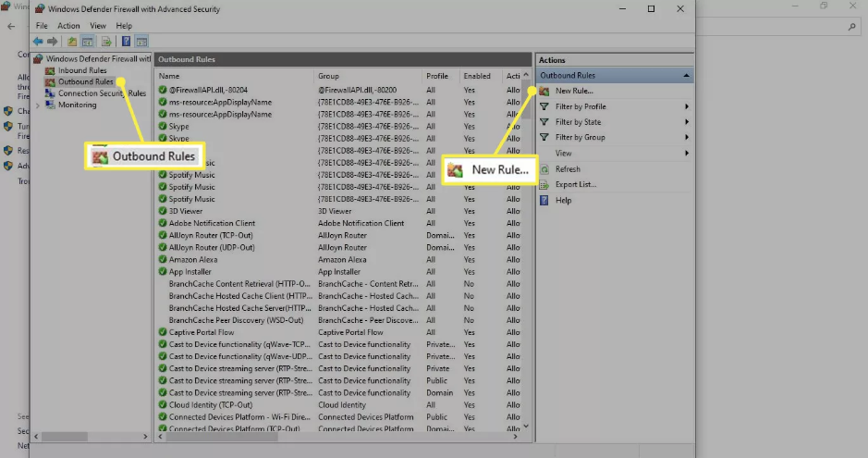
Task: Select Connection Security Rules in the tree
Action: point(103,93)
